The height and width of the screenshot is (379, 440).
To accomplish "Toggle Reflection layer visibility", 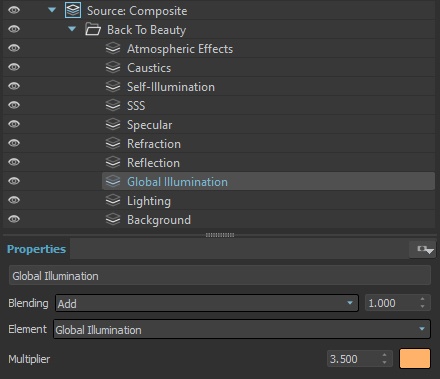I will click(14, 162).
